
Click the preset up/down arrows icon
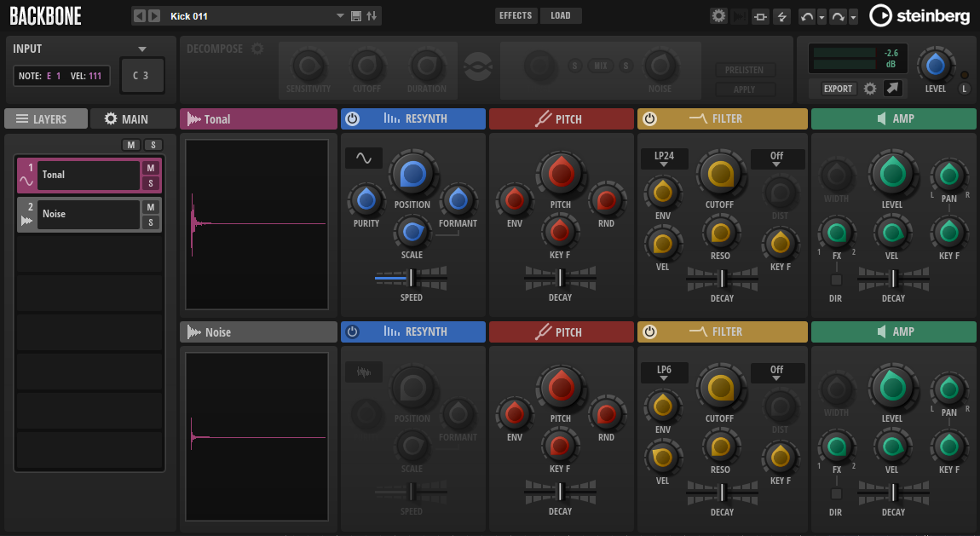[x=372, y=16]
